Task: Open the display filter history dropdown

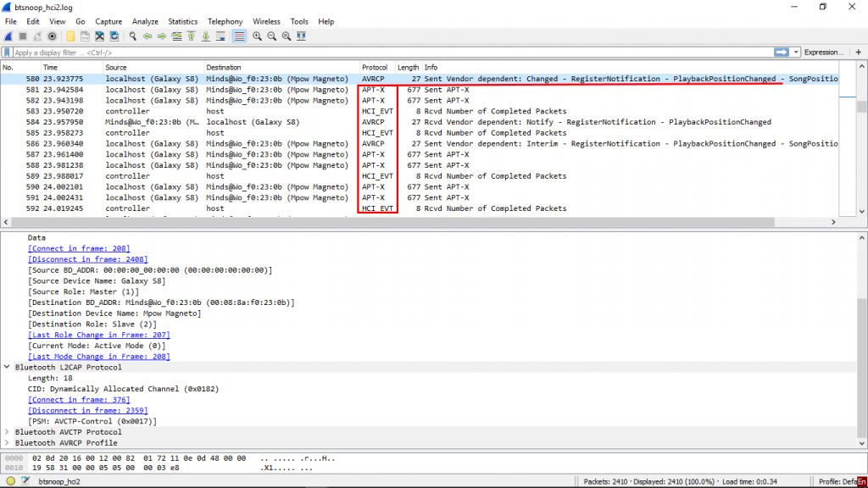Action: (796, 53)
